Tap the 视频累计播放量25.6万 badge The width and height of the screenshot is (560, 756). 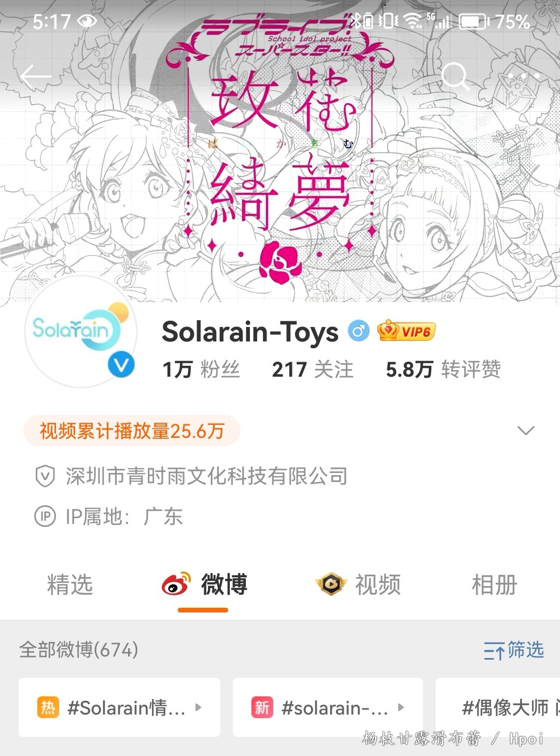[x=132, y=431]
